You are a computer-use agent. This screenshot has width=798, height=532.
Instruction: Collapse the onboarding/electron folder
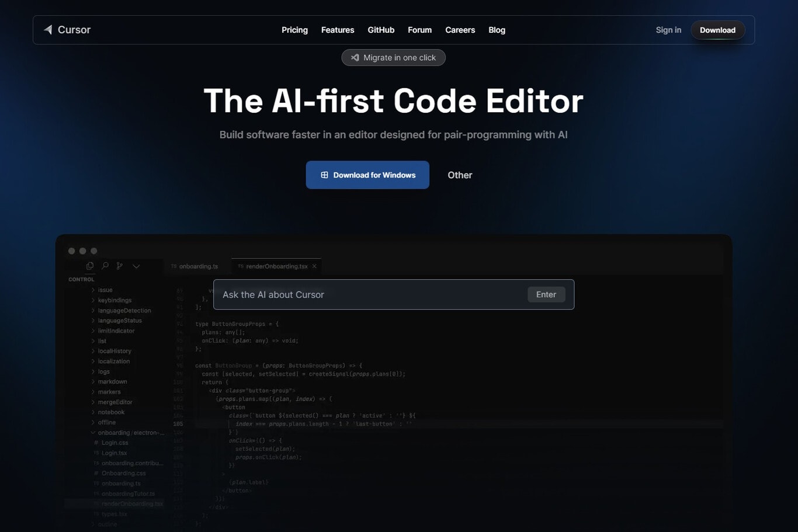coord(93,433)
